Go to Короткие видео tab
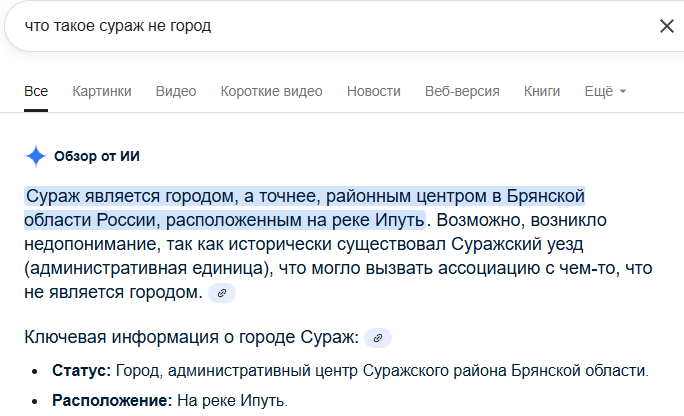Screen dimensions: 684x416 (271, 91)
